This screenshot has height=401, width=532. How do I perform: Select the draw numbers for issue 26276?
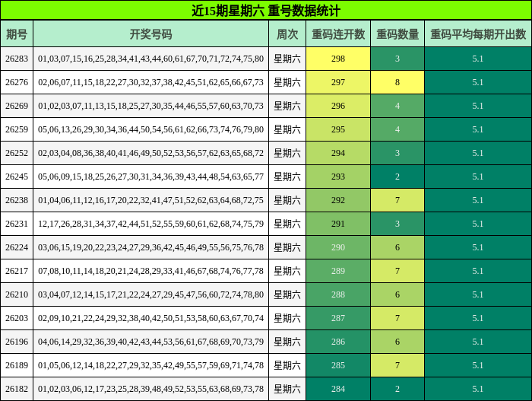pyautogui.click(x=151, y=82)
